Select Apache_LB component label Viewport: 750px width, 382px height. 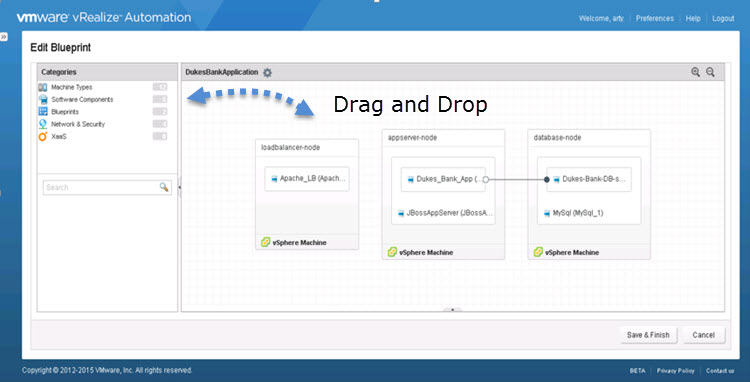[312, 179]
